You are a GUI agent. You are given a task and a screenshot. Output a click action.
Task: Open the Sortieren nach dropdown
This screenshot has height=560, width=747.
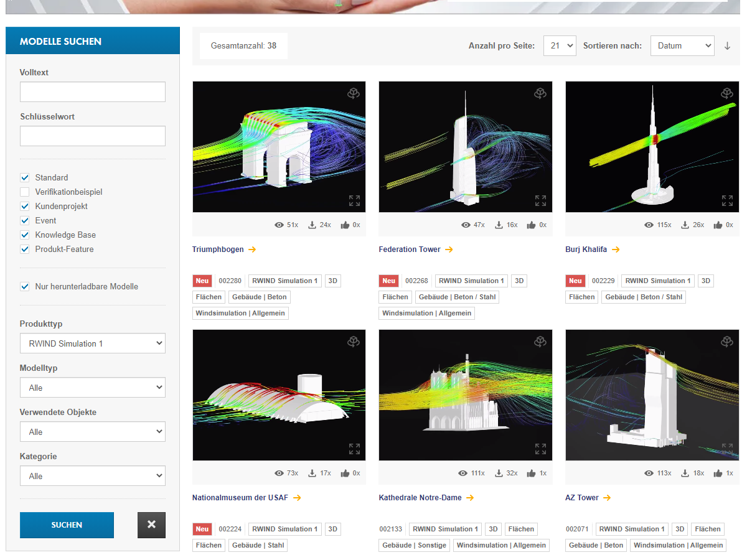(682, 45)
